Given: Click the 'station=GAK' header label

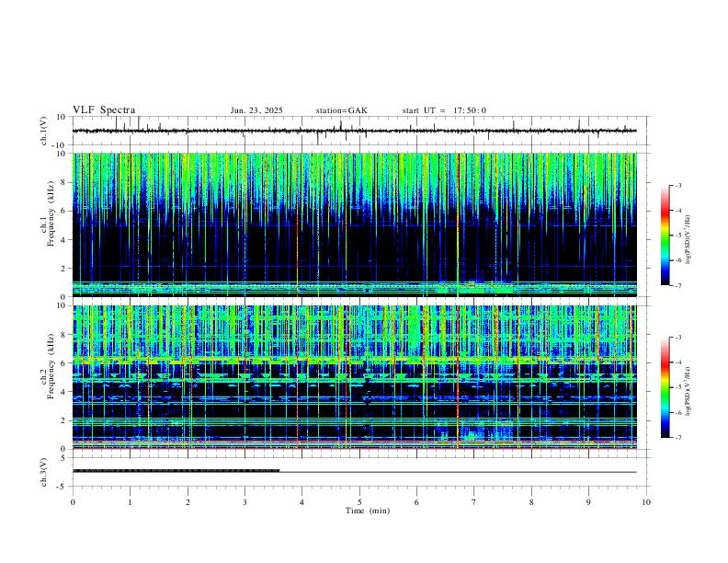Looking at the screenshot, I should [341, 110].
